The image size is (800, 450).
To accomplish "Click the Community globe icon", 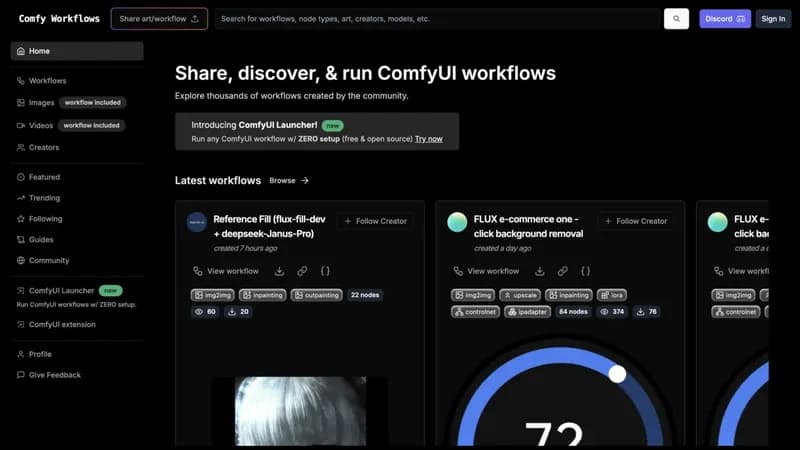I will (20, 260).
